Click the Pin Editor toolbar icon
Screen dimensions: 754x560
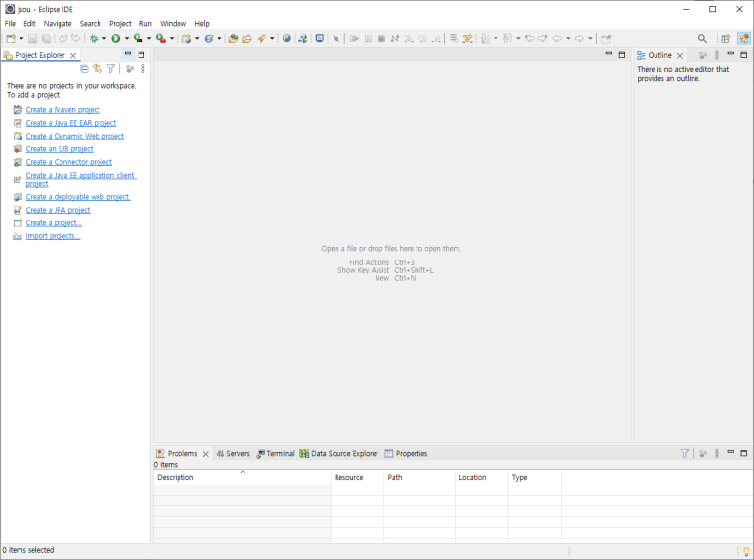[606, 38]
